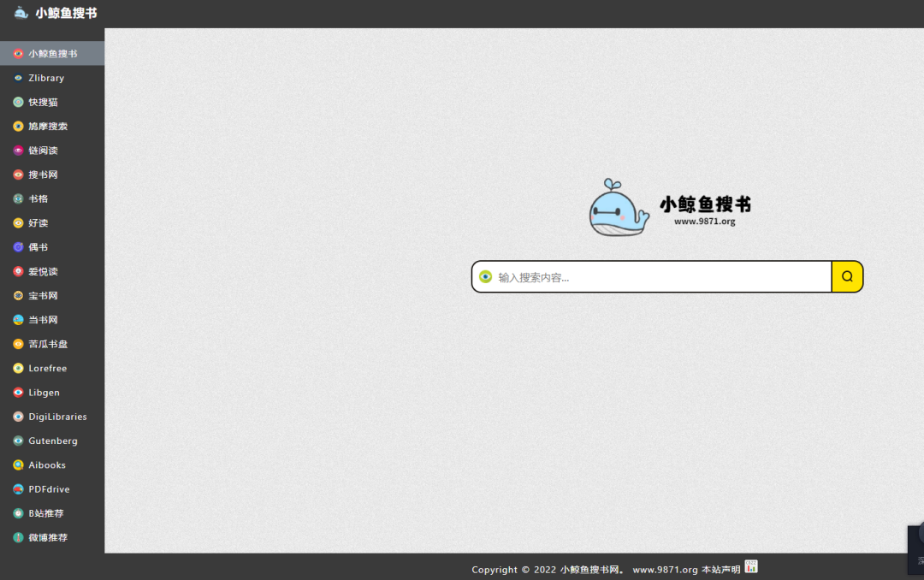
Task: Choose 鸠摩搜索 from the sidebar
Action: (x=48, y=127)
